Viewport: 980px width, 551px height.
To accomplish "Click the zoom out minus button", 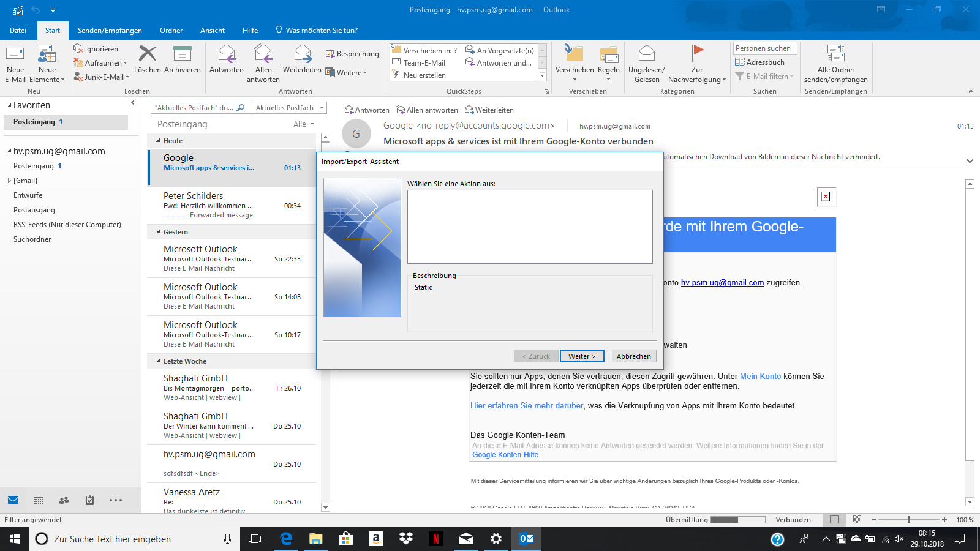I will tap(874, 520).
